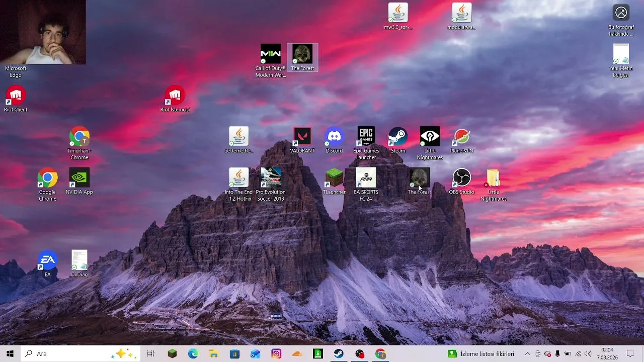Open the Discord desktop shortcut
The image size is (644, 362).
[334, 140]
